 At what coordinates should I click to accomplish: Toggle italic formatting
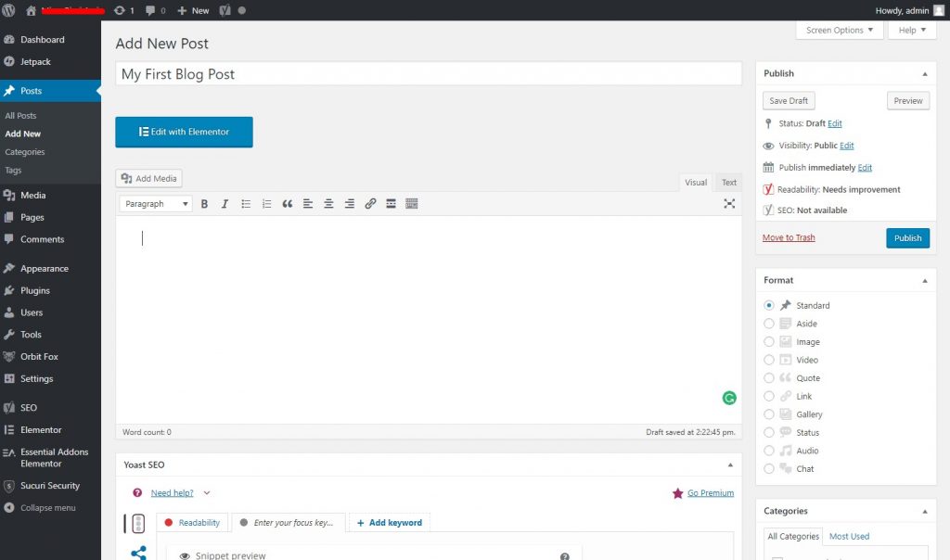[x=225, y=204]
